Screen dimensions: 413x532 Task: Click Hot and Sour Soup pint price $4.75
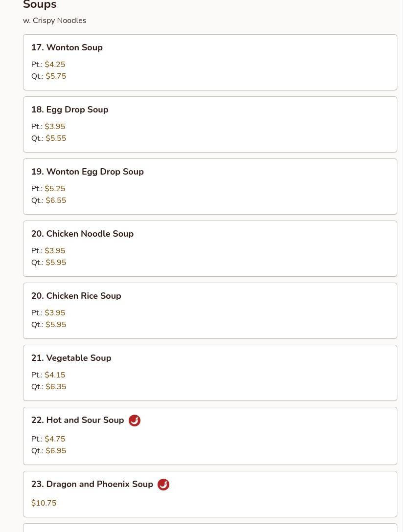tap(55, 439)
